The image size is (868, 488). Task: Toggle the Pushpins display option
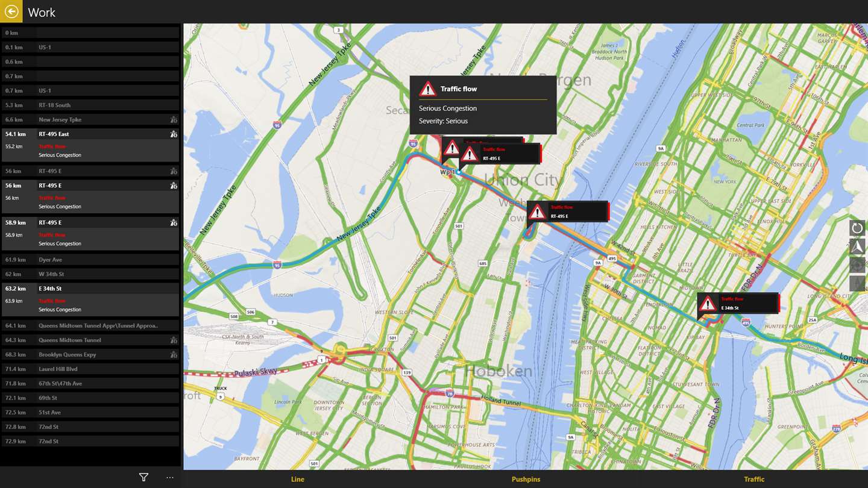pyautogui.click(x=526, y=480)
